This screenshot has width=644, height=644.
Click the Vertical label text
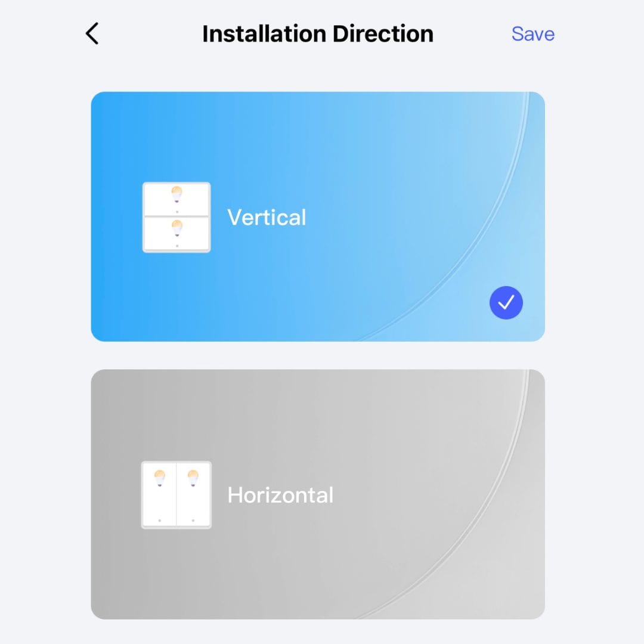267,217
